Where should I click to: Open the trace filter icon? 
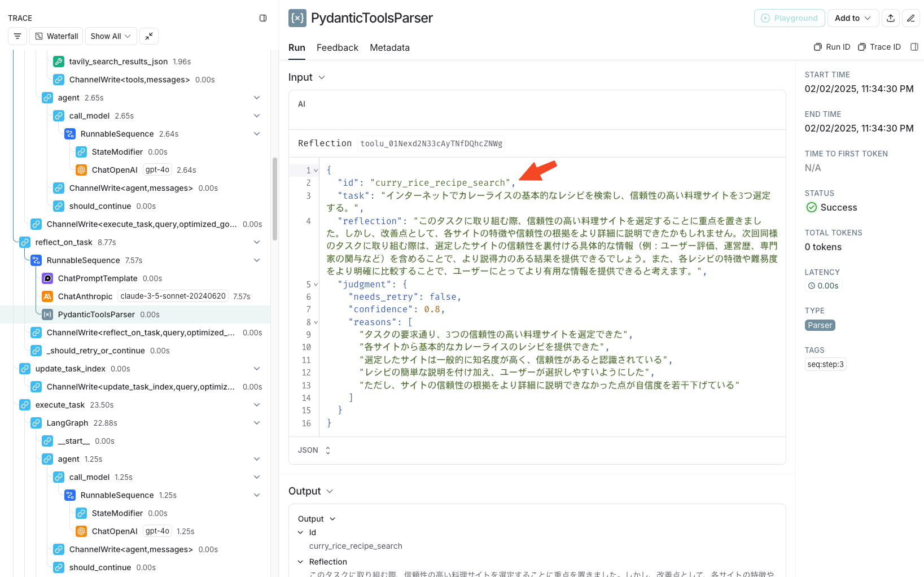pos(17,36)
